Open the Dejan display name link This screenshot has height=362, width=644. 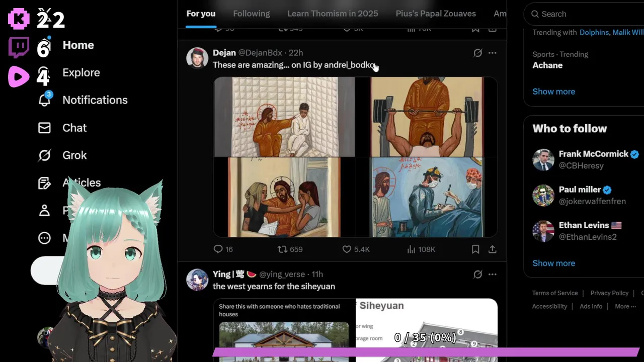point(224,53)
